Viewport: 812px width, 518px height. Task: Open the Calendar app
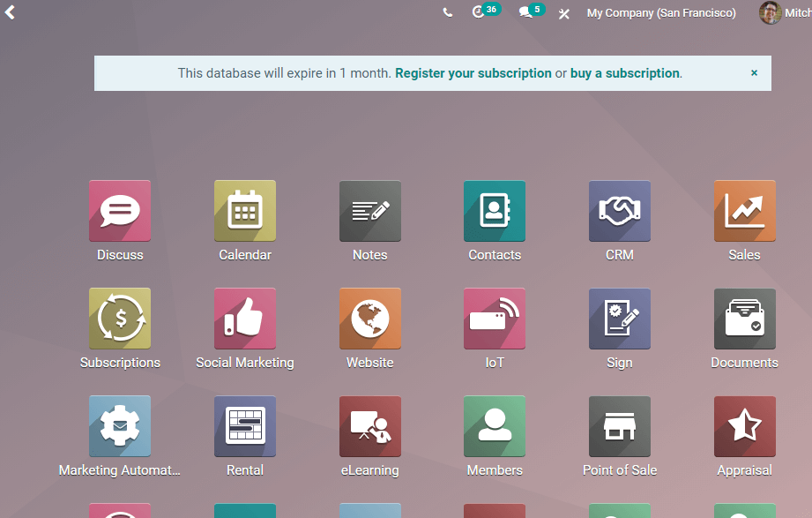(245, 211)
